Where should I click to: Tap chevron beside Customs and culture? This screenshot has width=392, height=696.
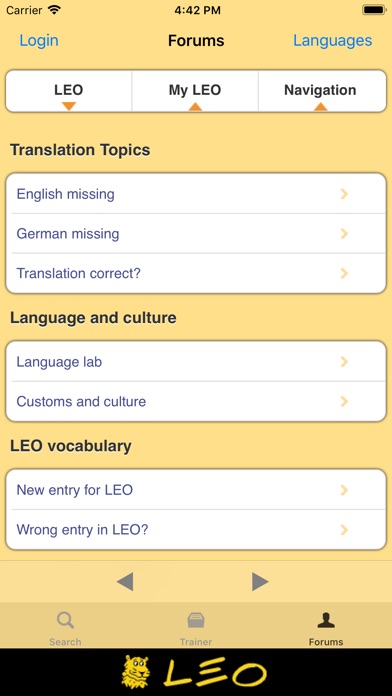(344, 401)
